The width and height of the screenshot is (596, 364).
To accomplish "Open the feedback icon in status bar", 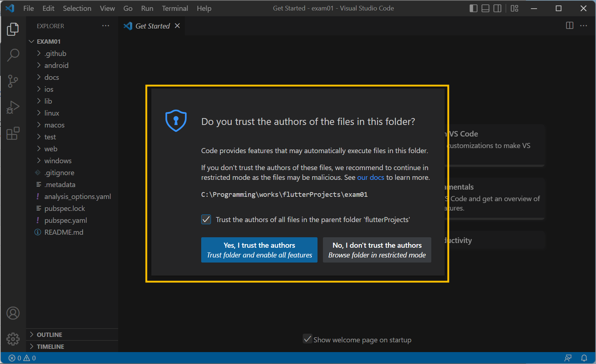I will 568,358.
